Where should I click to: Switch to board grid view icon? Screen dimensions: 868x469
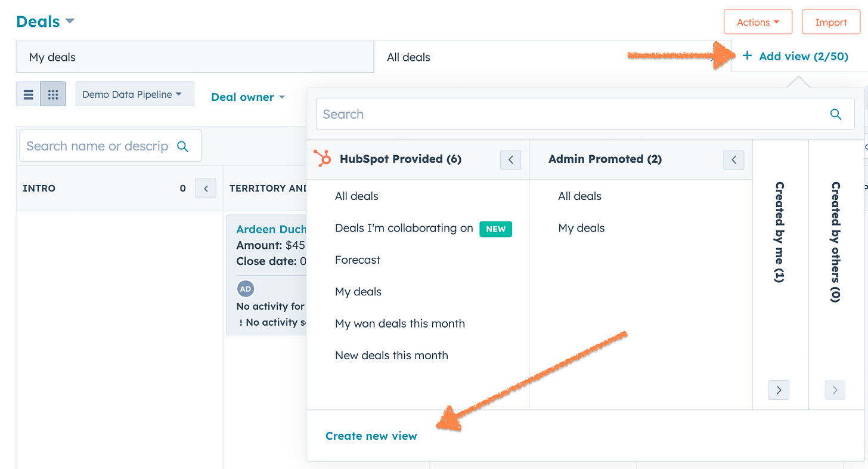click(52, 94)
